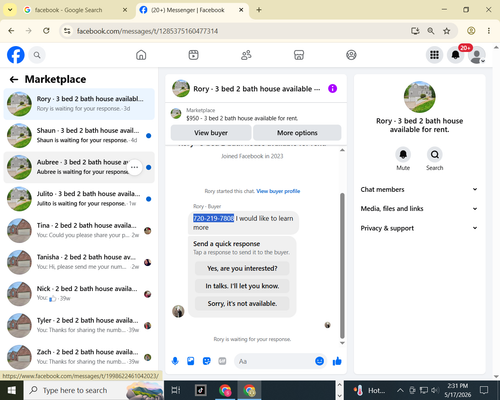
Task: Expand Privacy & support section
Action: [419, 228]
